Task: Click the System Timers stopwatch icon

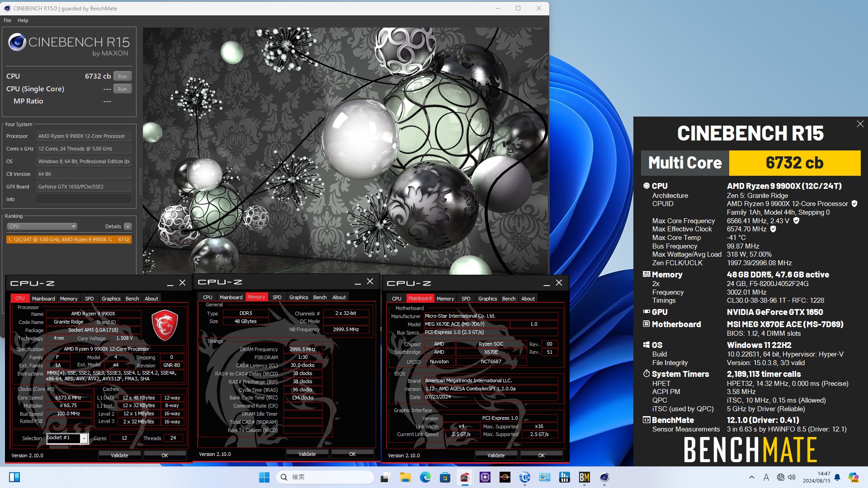Action: (646, 374)
